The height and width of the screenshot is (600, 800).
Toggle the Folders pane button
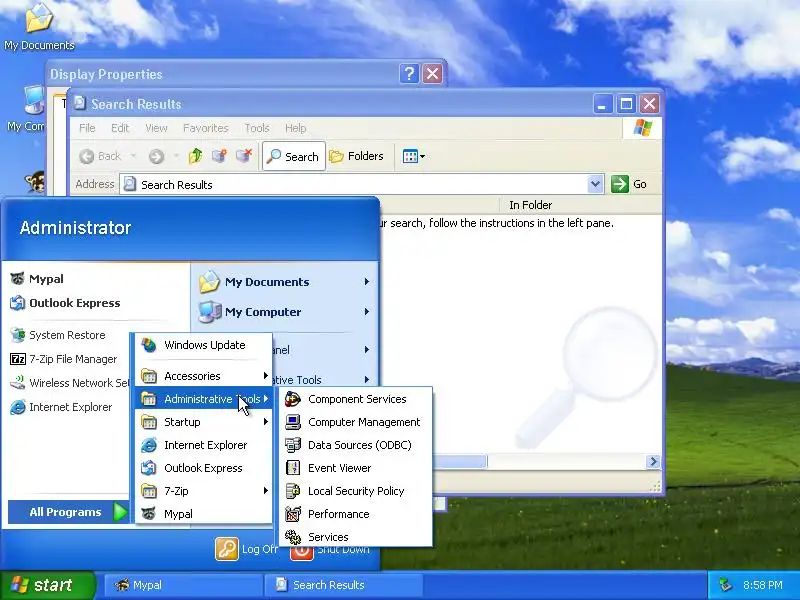[356, 156]
